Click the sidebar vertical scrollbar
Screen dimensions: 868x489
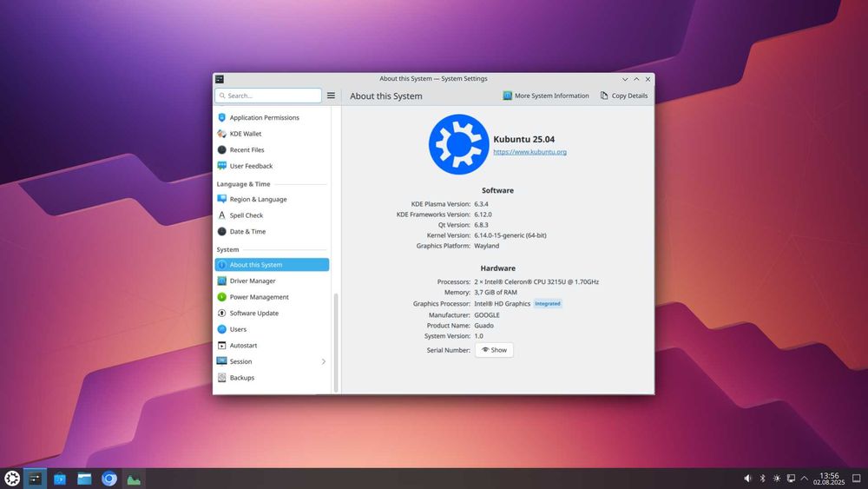pyautogui.click(x=335, y=342)
